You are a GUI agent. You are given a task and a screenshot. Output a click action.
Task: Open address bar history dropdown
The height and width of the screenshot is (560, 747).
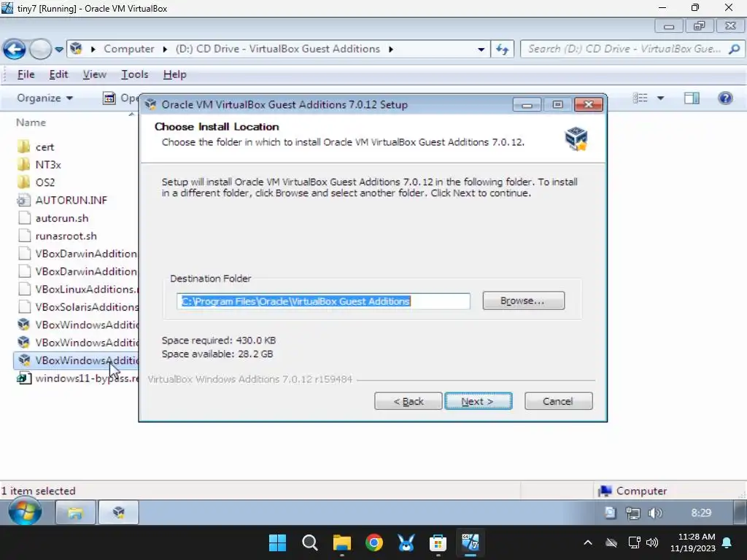[x=481, y=49]
